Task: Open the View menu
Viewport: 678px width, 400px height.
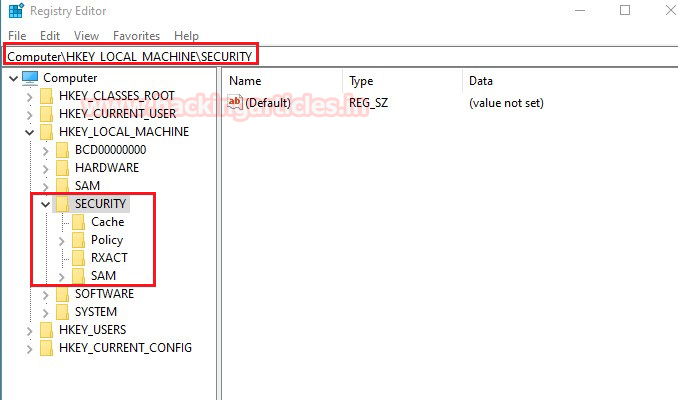Action: (x=86, y=35)
